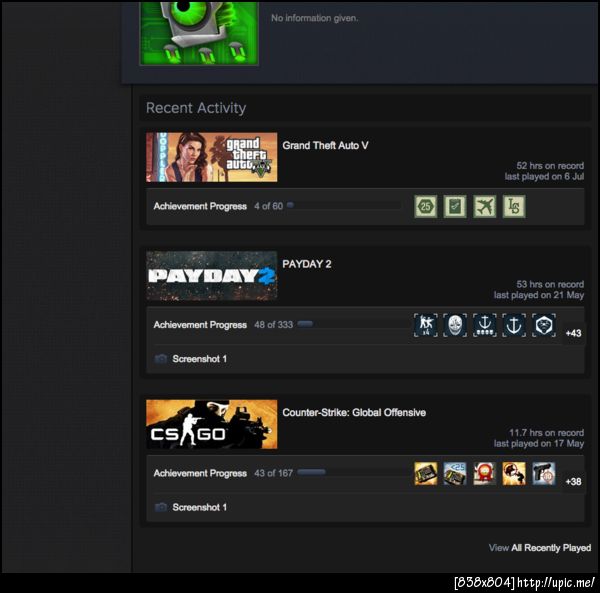Viewport: 600px width, 593px height.
Task: Click 'last played on 6 Jul' text
Action: pos(544,177)
